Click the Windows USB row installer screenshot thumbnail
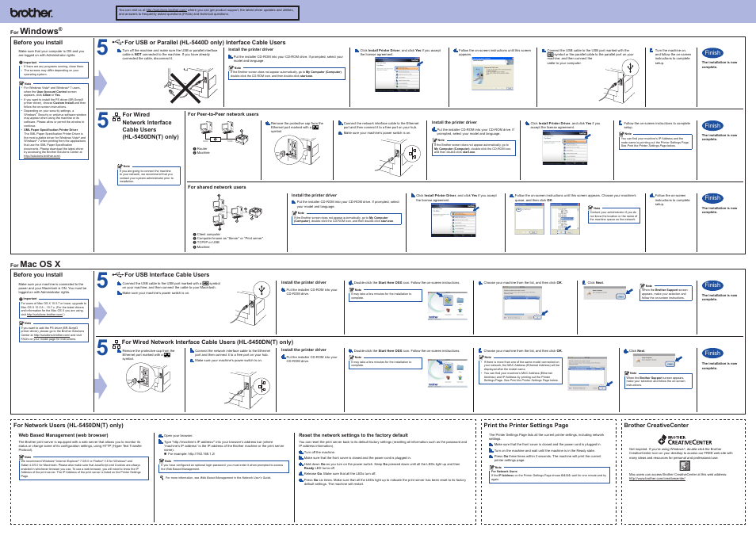Viewport: 756px width, 535px height. [399, 75]
